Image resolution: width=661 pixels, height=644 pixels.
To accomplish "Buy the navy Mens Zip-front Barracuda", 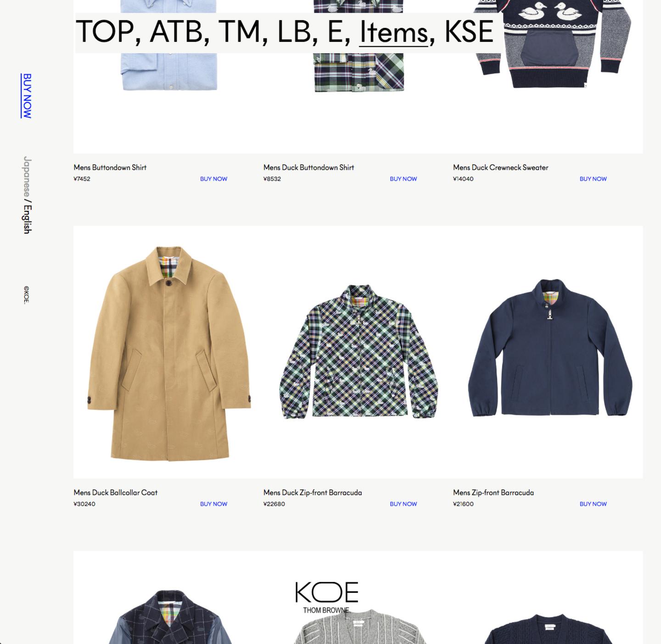I will click(x=593, y=504).
